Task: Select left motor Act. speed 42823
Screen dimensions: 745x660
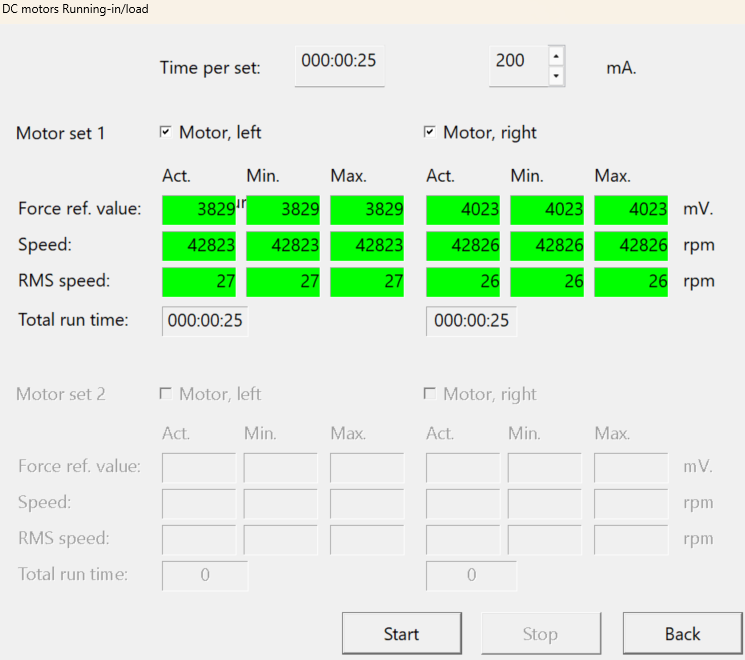Action: point(199,246)
